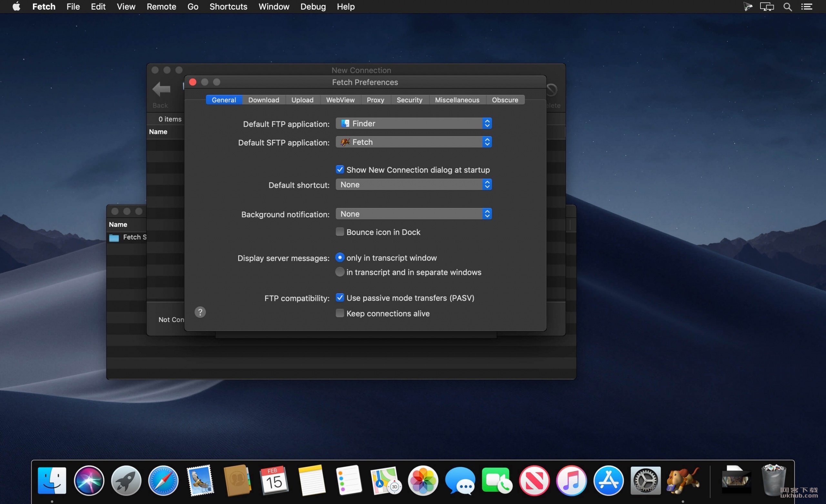
Task: Open Background notification dropdown
Action: coord(414,214)
